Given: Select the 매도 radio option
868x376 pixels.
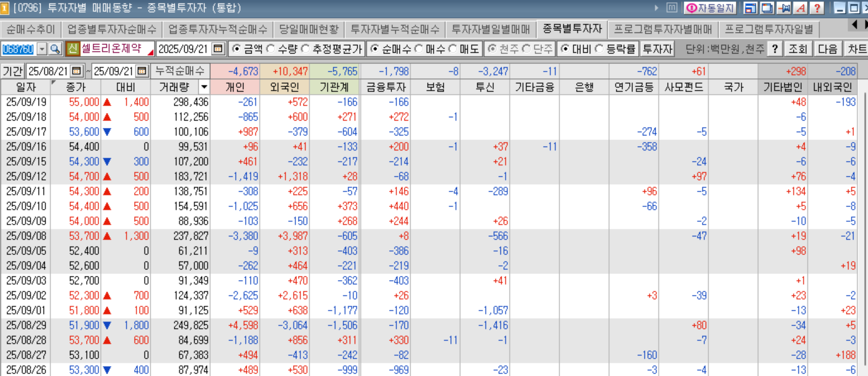Looking at the screenshot, I should coord(453,49).
